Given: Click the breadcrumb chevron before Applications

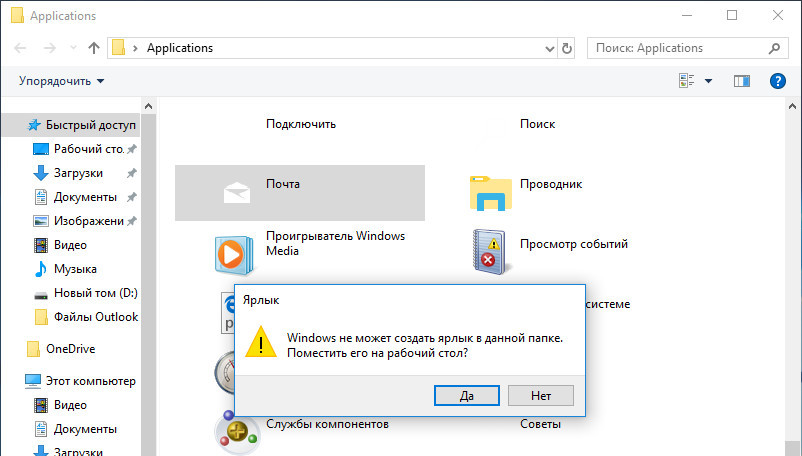Looking at the screenshot, I should 135,48.
